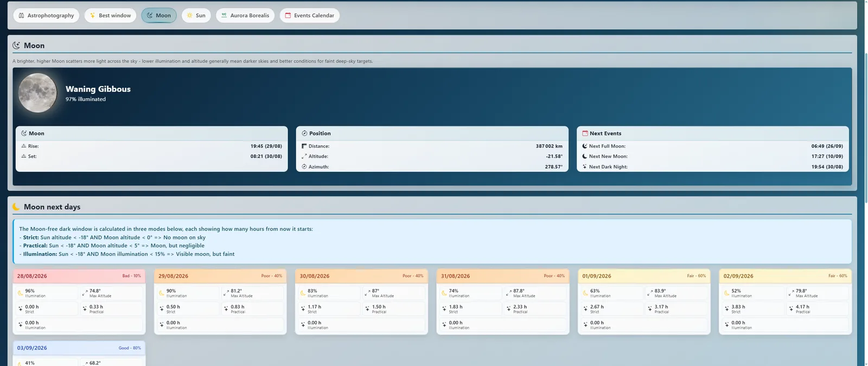Click the sparkle icon on Best window
The height and width of the screenshot is (366, 868).
[93, 15]
